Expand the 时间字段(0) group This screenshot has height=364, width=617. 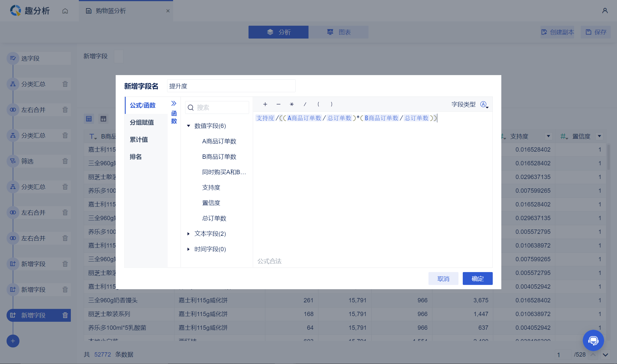(189, 249)
